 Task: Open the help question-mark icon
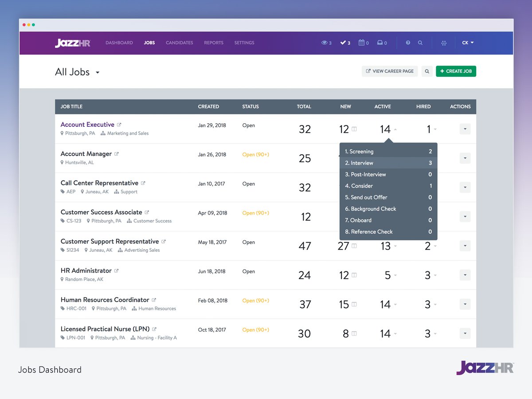click(x=408, y=43)
